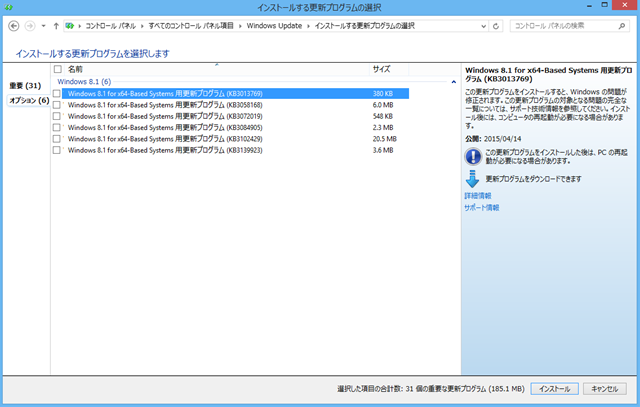This screenshot has height=407, width=640.
Task: Collapse the Windows 8.1 (6) group chevron
Action: (453, 82)
